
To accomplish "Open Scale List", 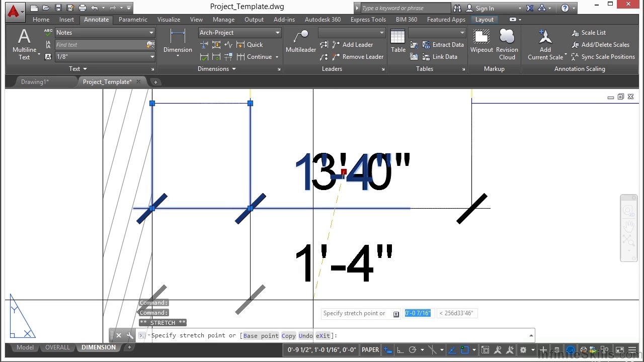I will click(589, 33).
